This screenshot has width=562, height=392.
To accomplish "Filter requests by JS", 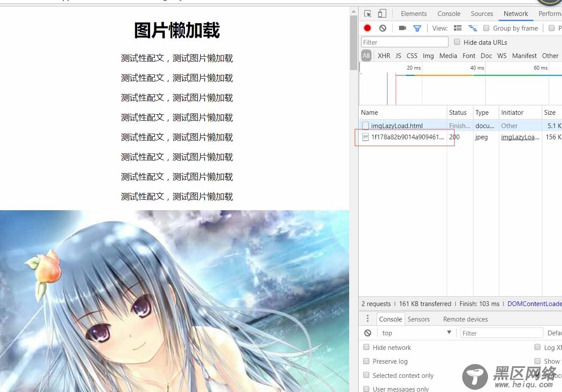I will 398,56.
